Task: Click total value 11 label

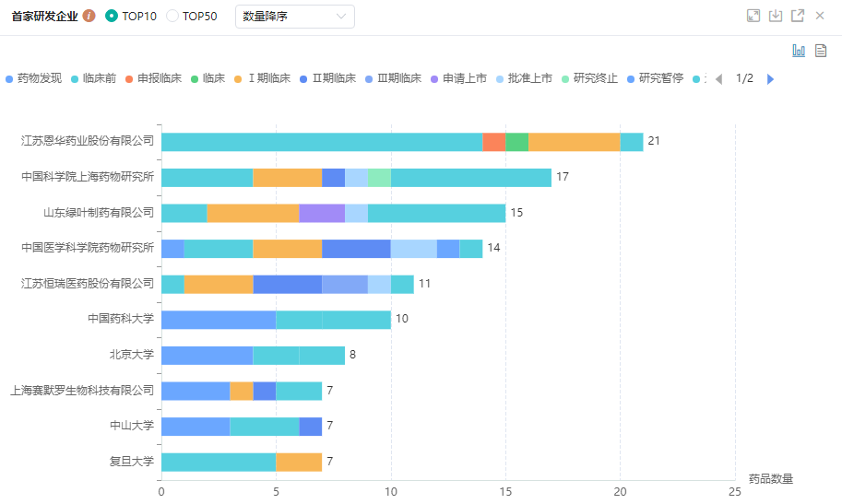Action: pyautogui.click(x=425, y=284)
